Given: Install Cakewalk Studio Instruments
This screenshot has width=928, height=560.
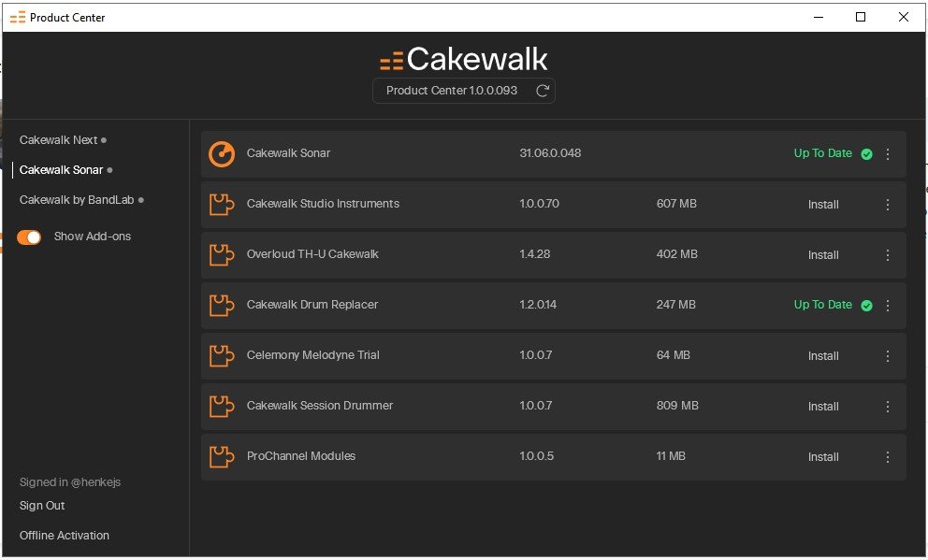Looking at the screenshot, I should [823, 205].
